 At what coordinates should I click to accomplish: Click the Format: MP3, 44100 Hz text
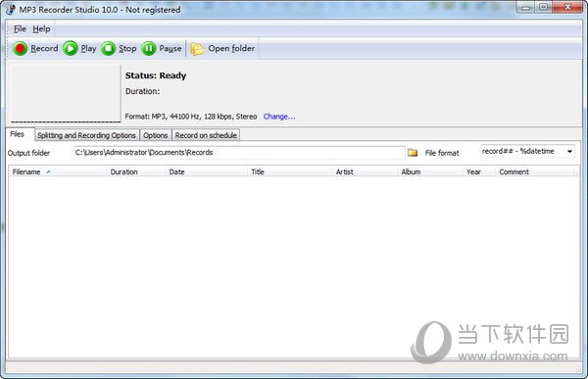191,117
